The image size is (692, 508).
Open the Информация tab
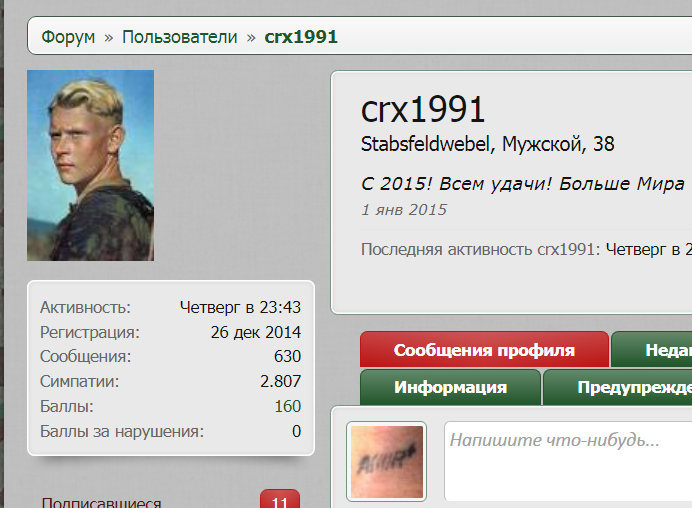(450, 387)
